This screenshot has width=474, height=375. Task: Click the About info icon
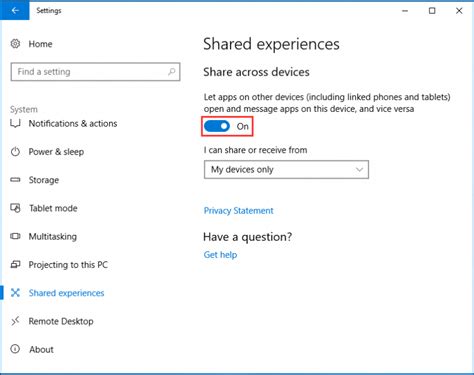click(15, 349)
